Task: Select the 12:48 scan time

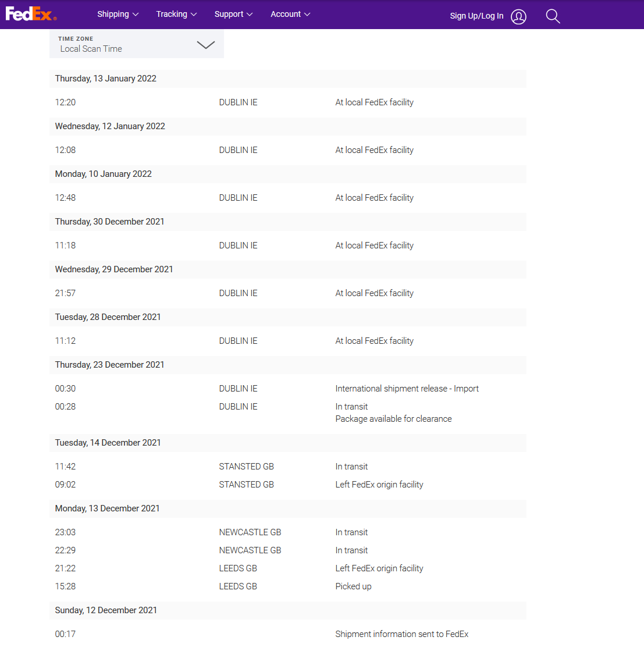Action: 65,198
